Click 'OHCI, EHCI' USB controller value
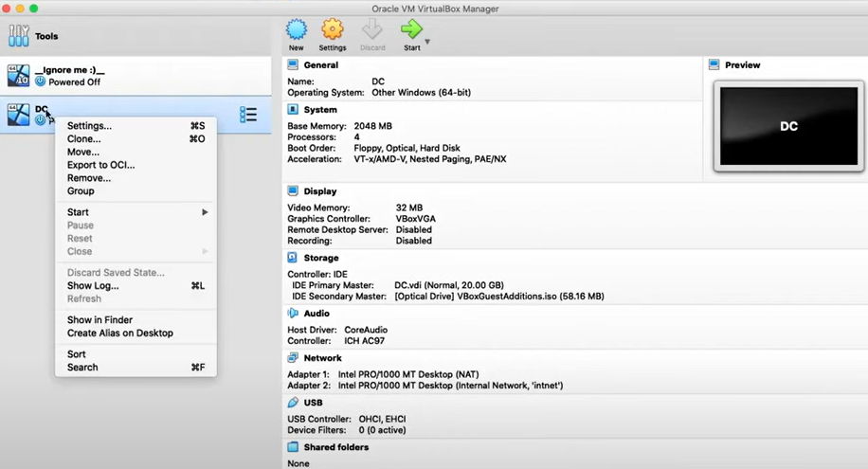868x469 pixels. [382, 419]
